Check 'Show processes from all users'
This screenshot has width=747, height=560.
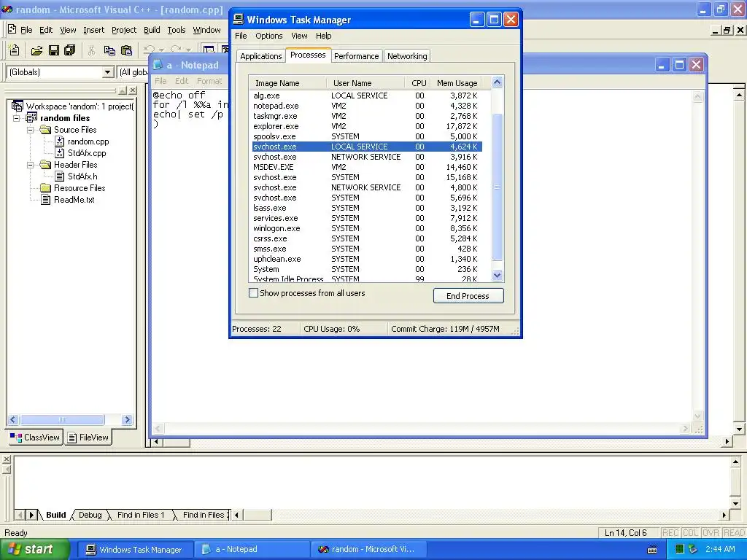tap(253, 293)
